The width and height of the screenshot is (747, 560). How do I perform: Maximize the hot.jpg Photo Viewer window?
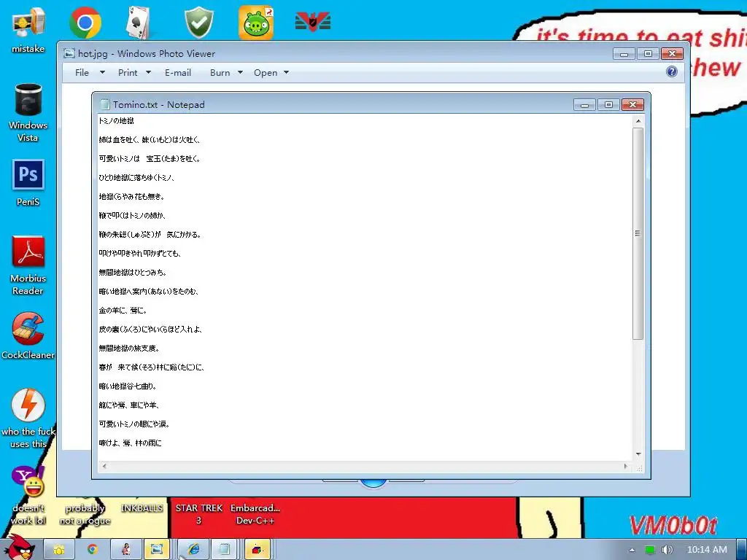tap(648, 54)
